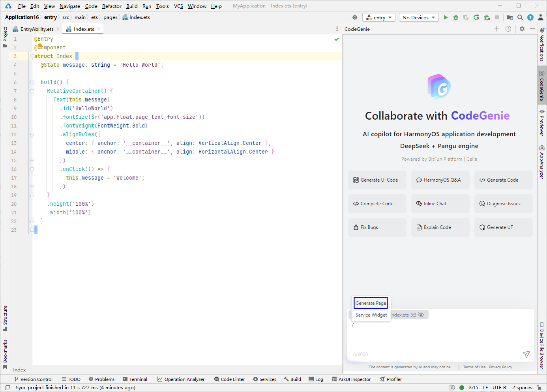Open Search Everywhere with the magnifier icon
This screenshot has height=392, width=547.
point(520,17)
